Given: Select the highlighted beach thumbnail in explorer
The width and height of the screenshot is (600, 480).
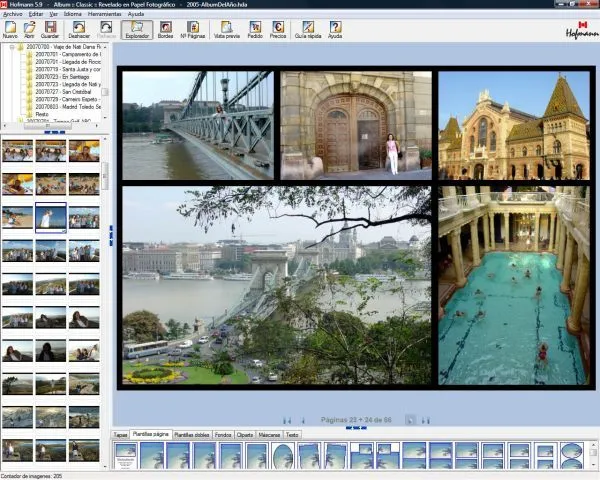Looking at the screenshot, I should pyautogui.click(x=51, y=217).
